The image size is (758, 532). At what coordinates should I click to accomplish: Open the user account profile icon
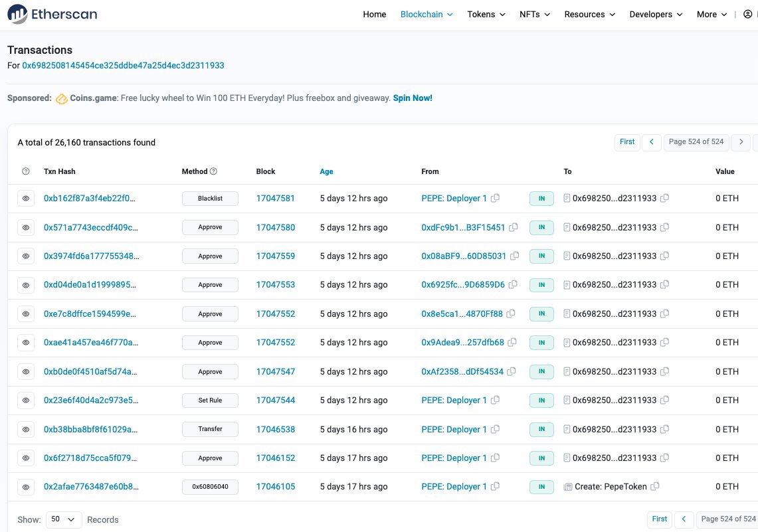tap(747, 14)
